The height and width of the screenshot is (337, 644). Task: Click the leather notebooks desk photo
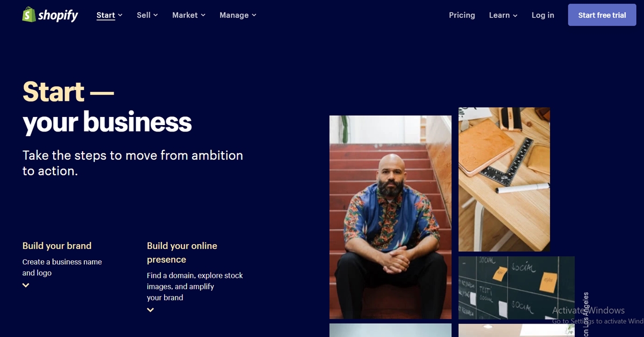click(x=504, y=179)
